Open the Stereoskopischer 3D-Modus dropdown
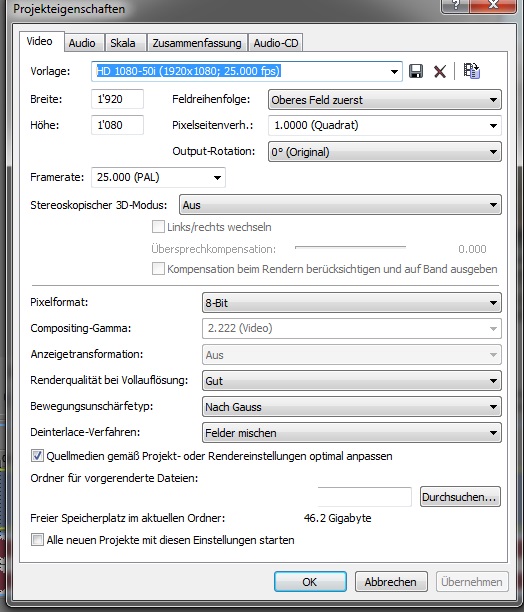 pos(340,205)
